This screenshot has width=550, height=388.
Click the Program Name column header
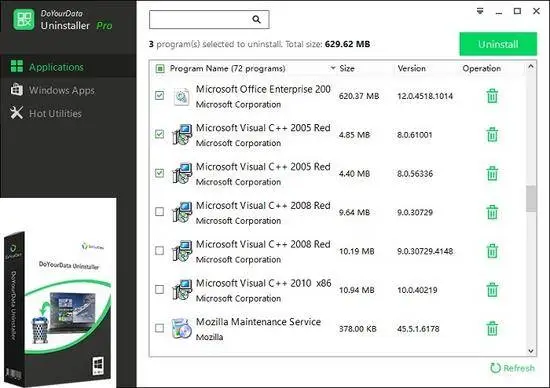click(227, 68)
